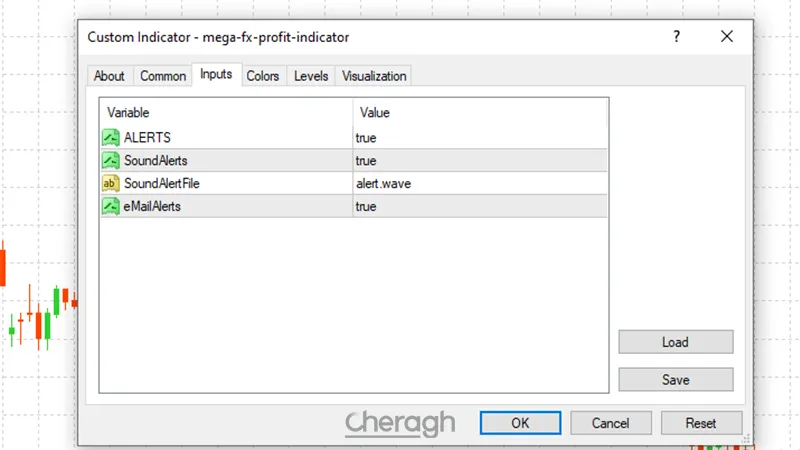Close the Custom Indicator dialog
This screenshot has width=800, height=450.
727,37
